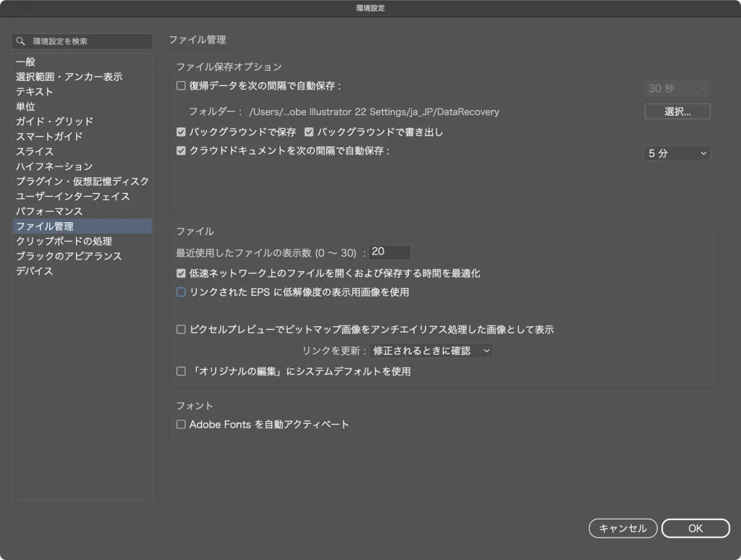Uncheck バックグラウンドで保存

tap(181, 132)
